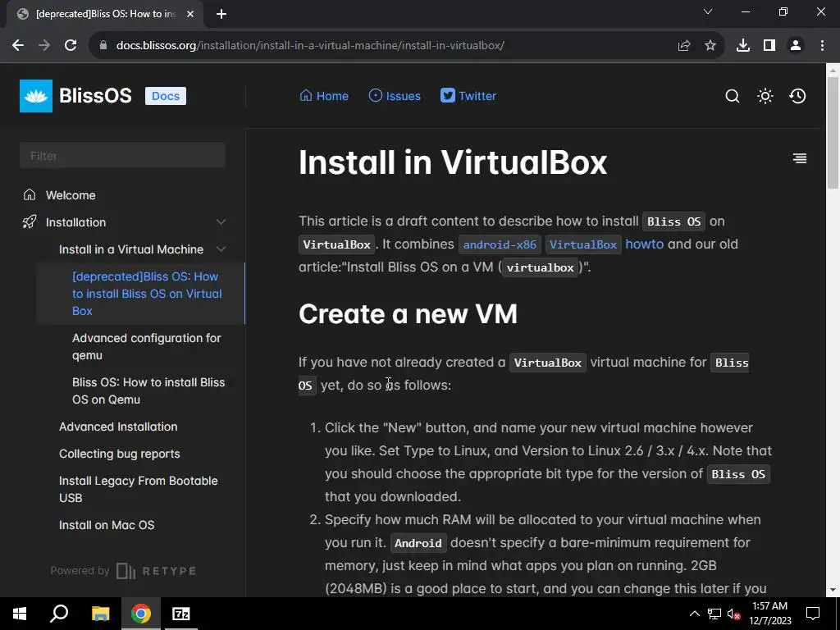Click the address bar URL
The width and height of the screenshot is (840, 630).
[310, 46]
